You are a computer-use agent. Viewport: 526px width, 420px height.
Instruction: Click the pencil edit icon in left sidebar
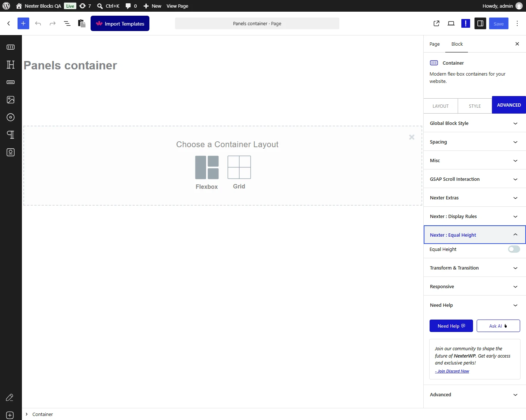click(x=10, y=397)
